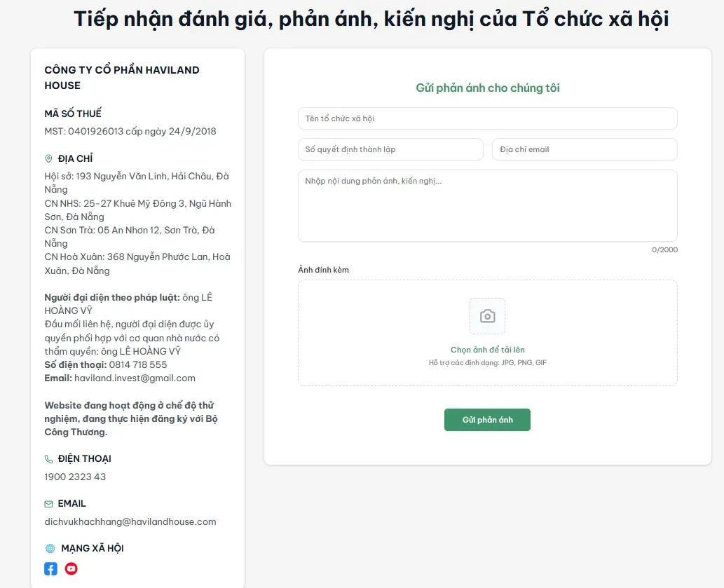The height and width of the screenshot is (588, 724).
Task: Click the globe icon beside MẠNG XÃ HỘI
Action: 50,549
